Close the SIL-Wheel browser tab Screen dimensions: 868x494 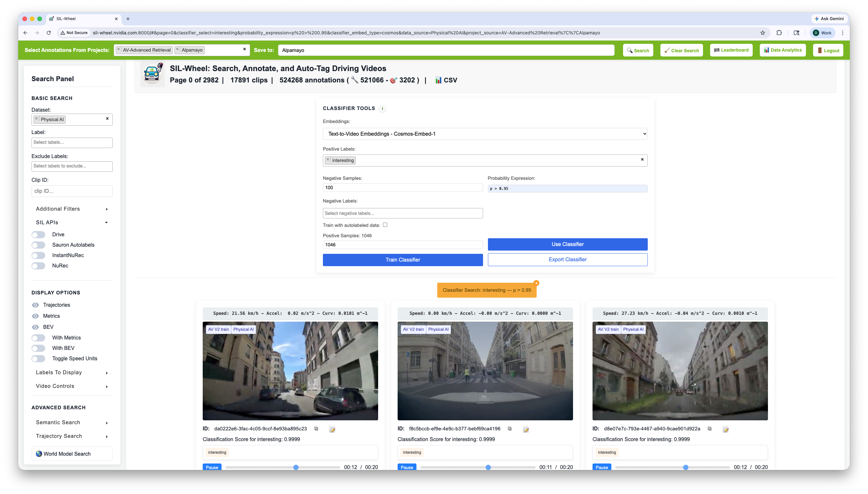pyautogui.click(x=116, y=19)
